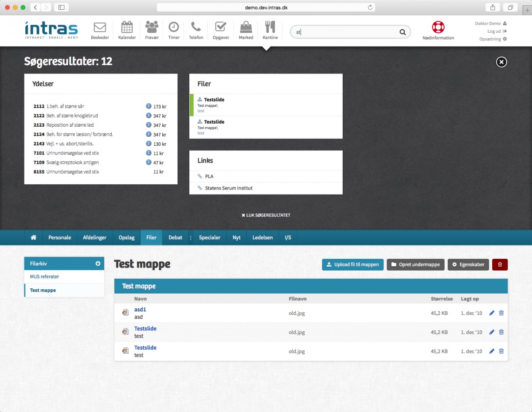Edit the asd1 file using the pencil icon
Image resolution: width=532 pixels, height=412 pixels.
[491, 313]
